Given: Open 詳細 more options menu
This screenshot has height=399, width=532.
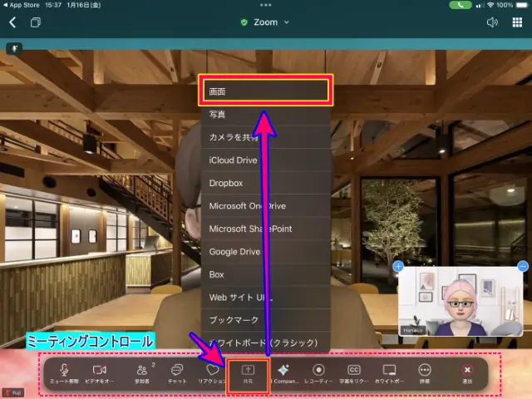Looking at the screenshot, I should click(425, 373).
